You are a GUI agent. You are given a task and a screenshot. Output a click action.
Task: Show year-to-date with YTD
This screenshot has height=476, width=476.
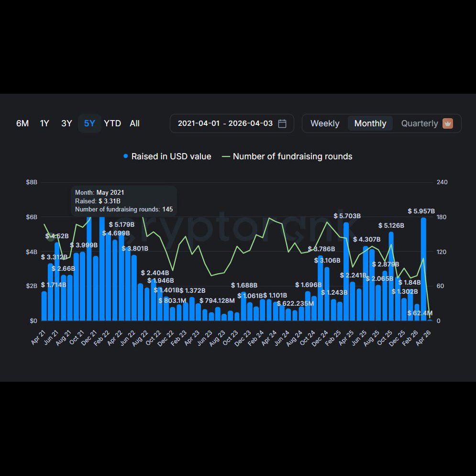[x=112, y=123]
